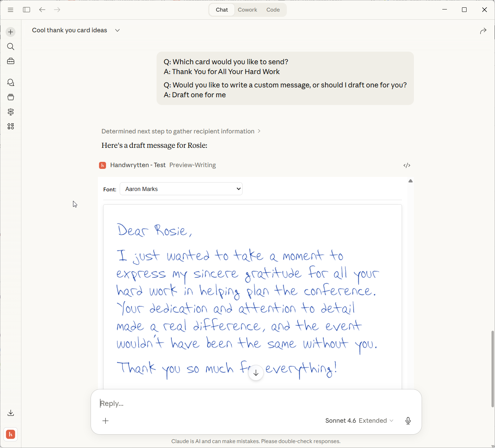Open the chats icon in left sidebar

(11, 83)
